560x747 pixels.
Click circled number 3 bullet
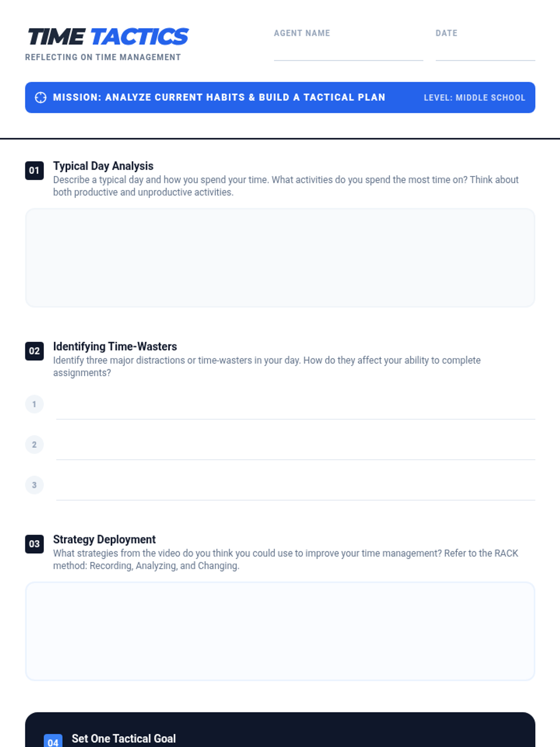[x=35, y=485]
